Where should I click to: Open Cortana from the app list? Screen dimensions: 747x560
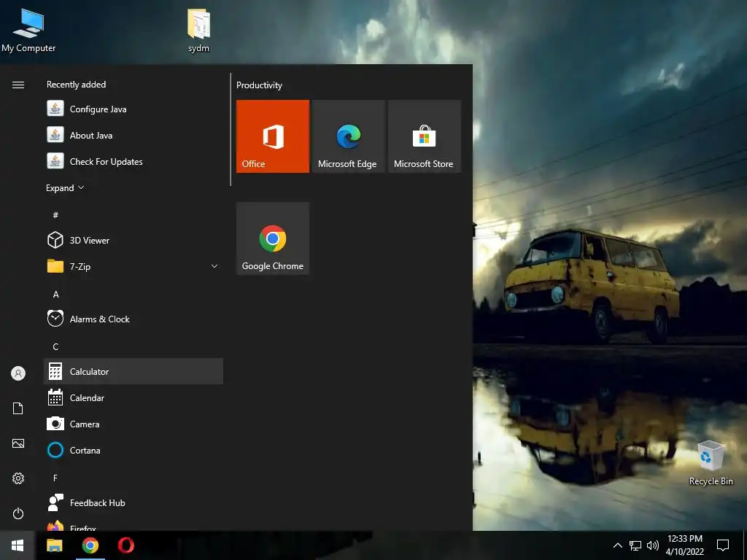coord(133,450)
